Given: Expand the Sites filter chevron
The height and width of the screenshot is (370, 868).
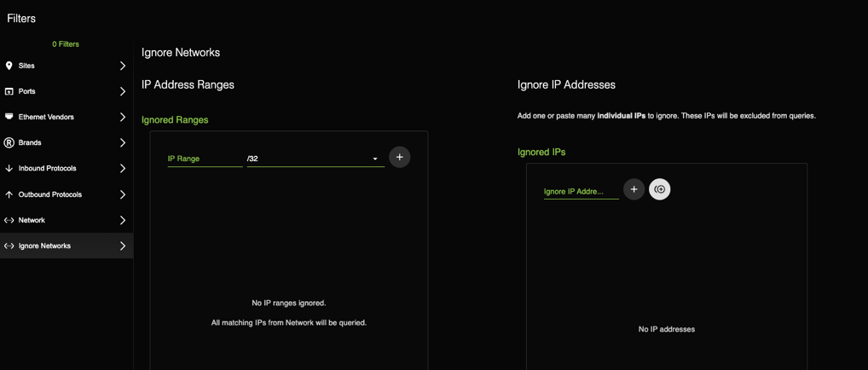Looking at the screenshot, I should coord(123,66).
